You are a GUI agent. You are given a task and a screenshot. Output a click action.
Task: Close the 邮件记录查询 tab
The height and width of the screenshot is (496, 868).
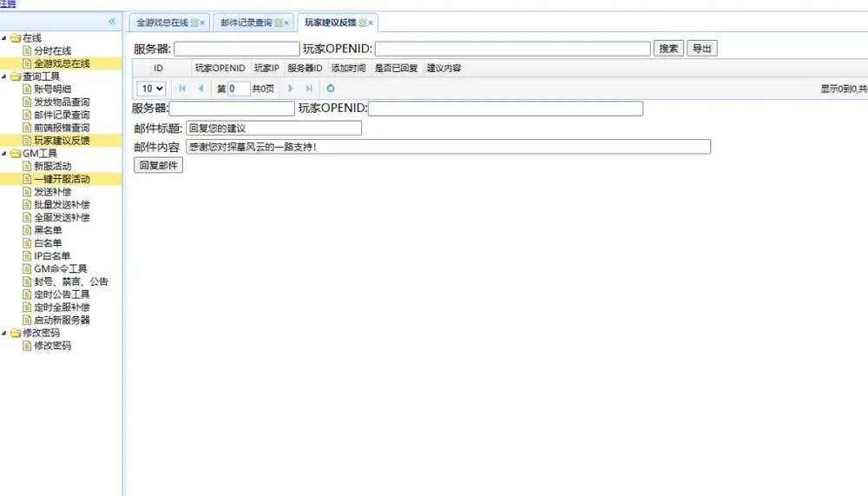coord(286,23)
